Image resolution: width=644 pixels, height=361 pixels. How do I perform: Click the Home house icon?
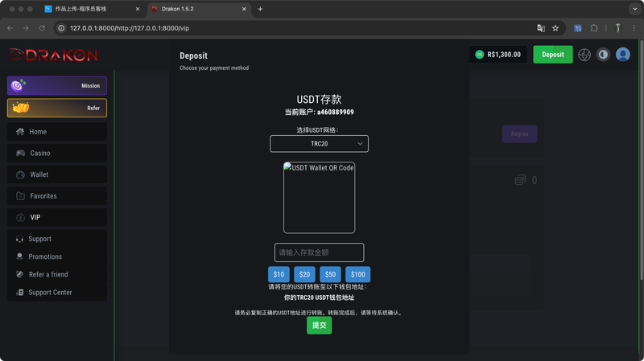[19, 132]
